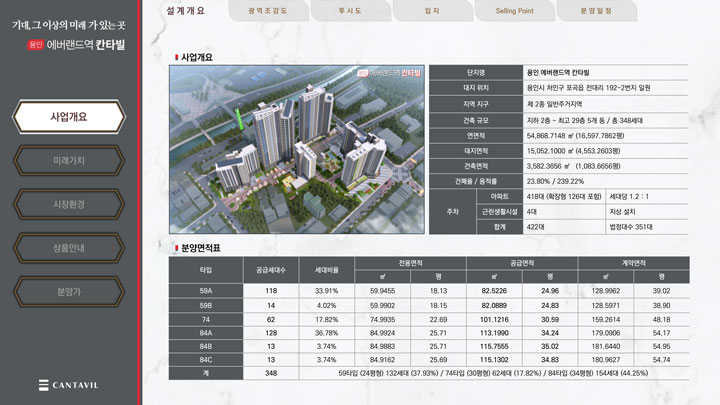Click the 54.95 contract pyeong cell
This screenshot has height=405, width=720.
tap(661, 346)
